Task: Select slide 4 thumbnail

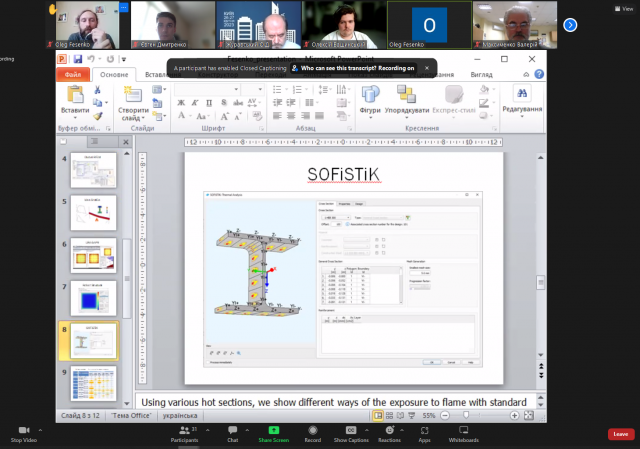Action: (93, 170)
